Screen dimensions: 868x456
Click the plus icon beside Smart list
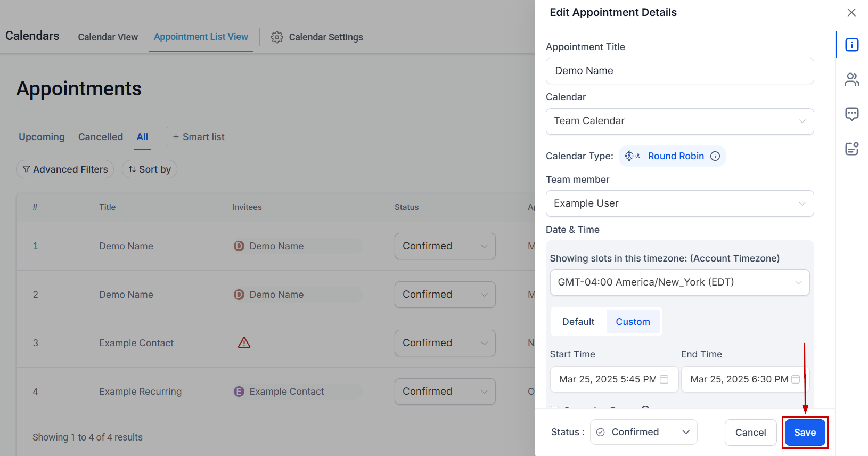point(176,137)
